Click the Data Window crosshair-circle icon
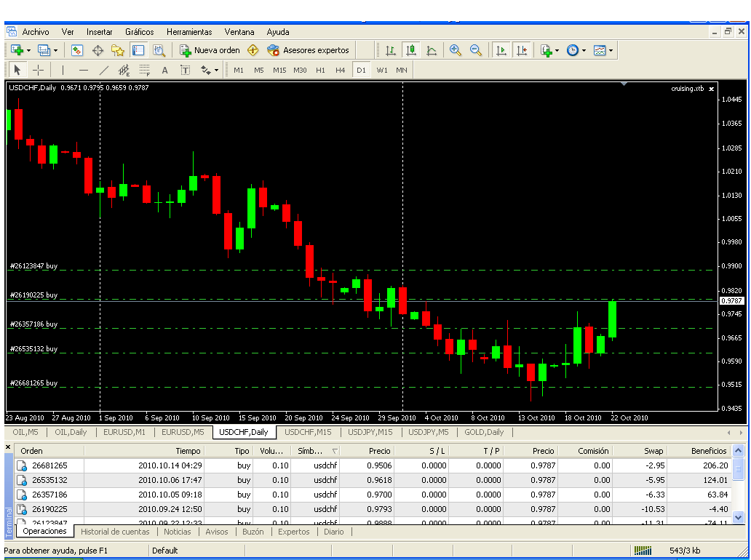 point(97,50)
